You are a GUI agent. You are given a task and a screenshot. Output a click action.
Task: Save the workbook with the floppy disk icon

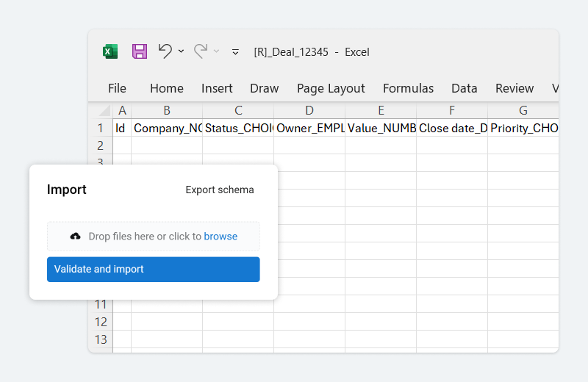coord(140,51)
